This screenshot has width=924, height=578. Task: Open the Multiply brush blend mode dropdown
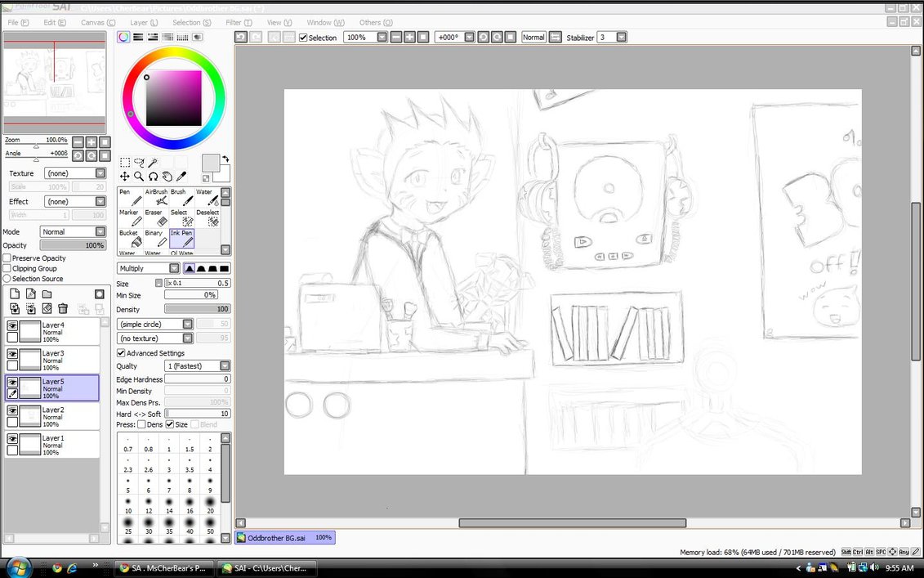point(174,268)
